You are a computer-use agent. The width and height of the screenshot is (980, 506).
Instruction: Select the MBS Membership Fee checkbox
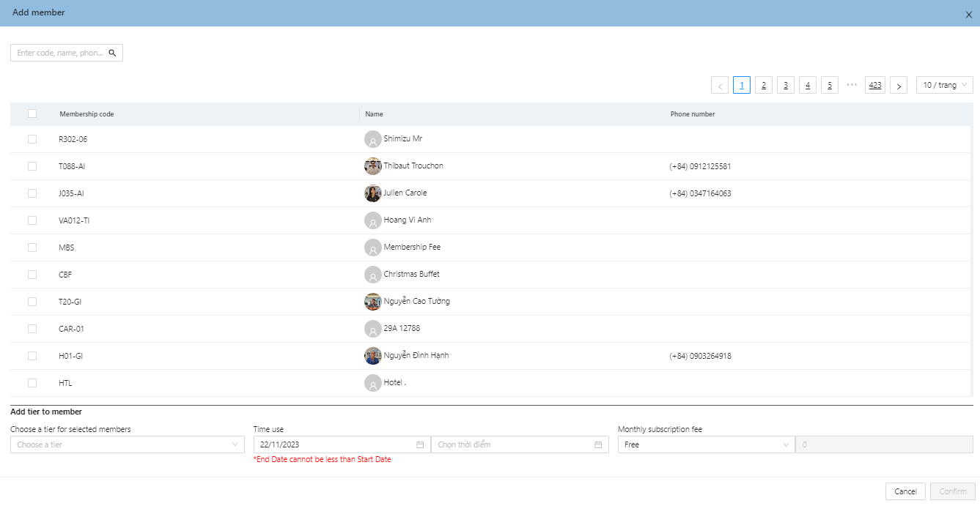click(32, 248)
